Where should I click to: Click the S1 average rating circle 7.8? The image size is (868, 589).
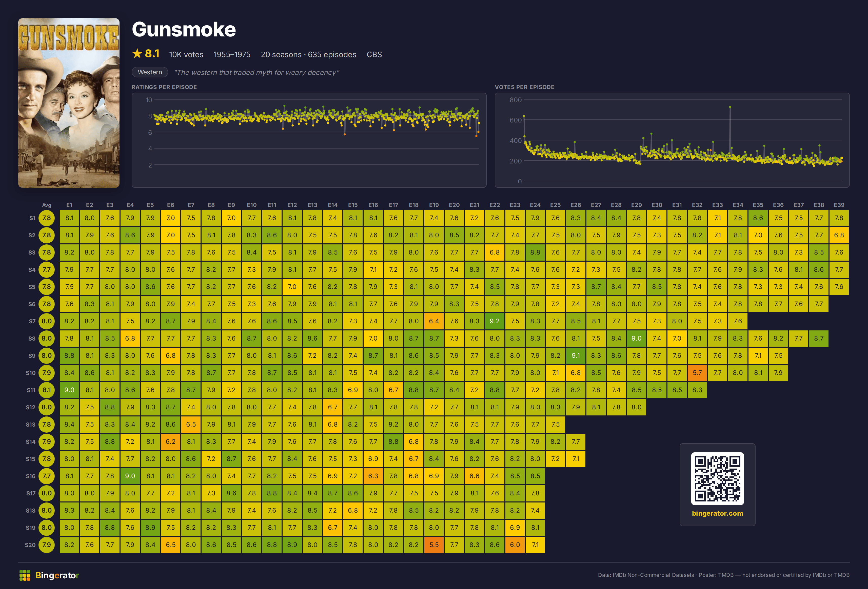[x=47, y=218]
